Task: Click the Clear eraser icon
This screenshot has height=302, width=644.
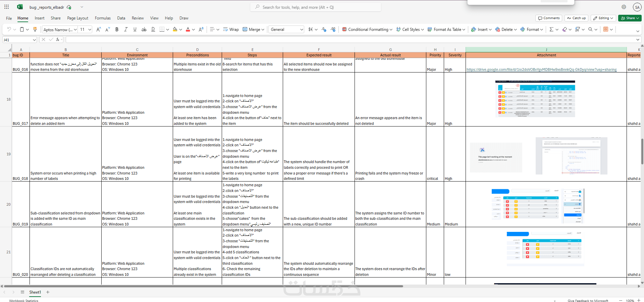Action: tap(565, 30)
